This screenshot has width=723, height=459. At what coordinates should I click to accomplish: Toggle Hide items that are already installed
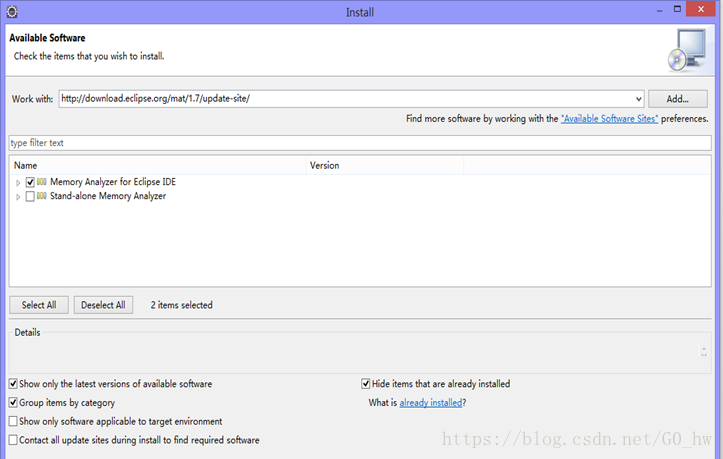(x=366, y=384)
